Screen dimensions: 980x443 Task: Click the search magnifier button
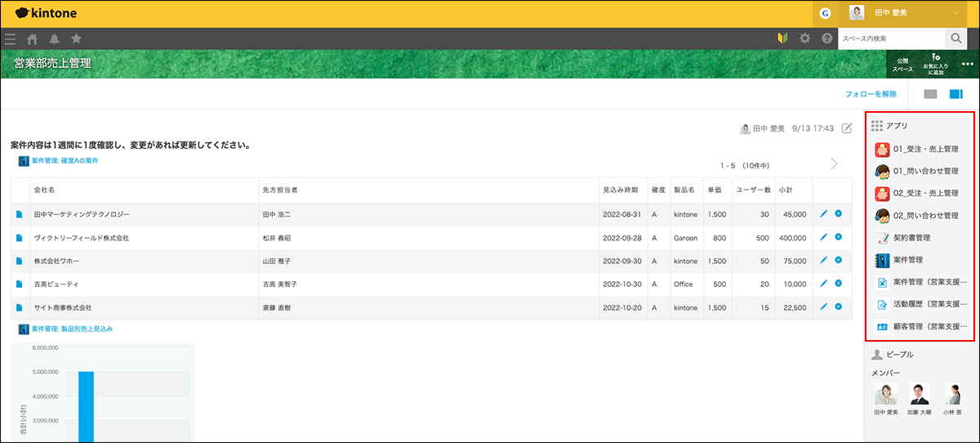pyautogui.click(x=955, y=38)
